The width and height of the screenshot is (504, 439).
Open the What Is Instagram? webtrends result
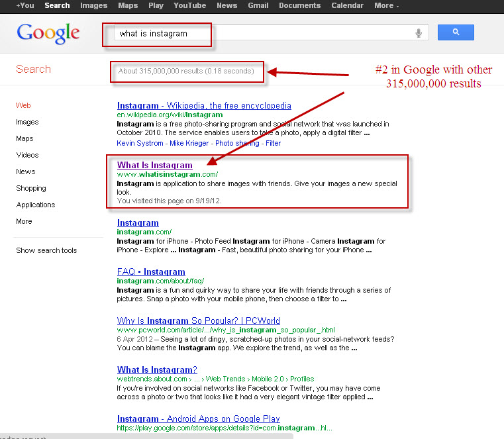coord(157,370)
